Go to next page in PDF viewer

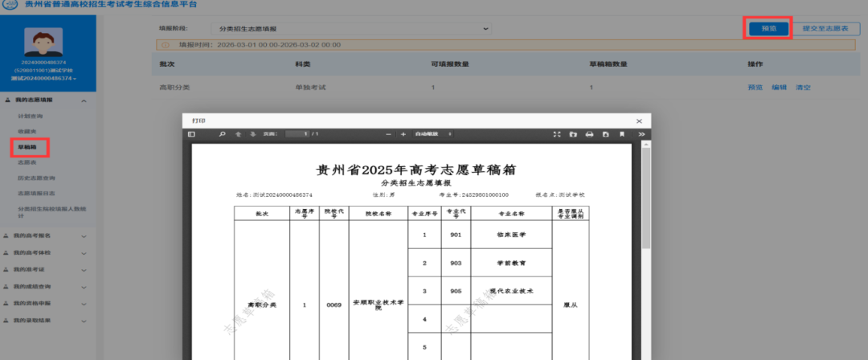click(252, 134)
